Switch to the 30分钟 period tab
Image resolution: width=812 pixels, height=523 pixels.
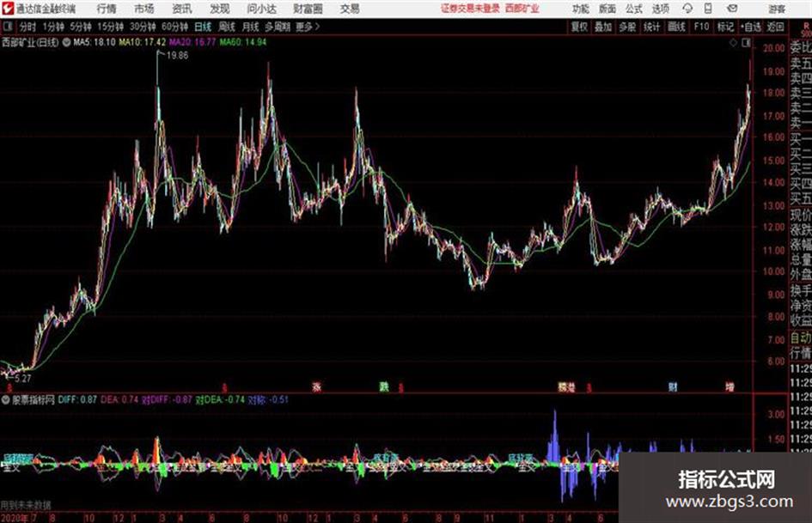coord(143,27)
